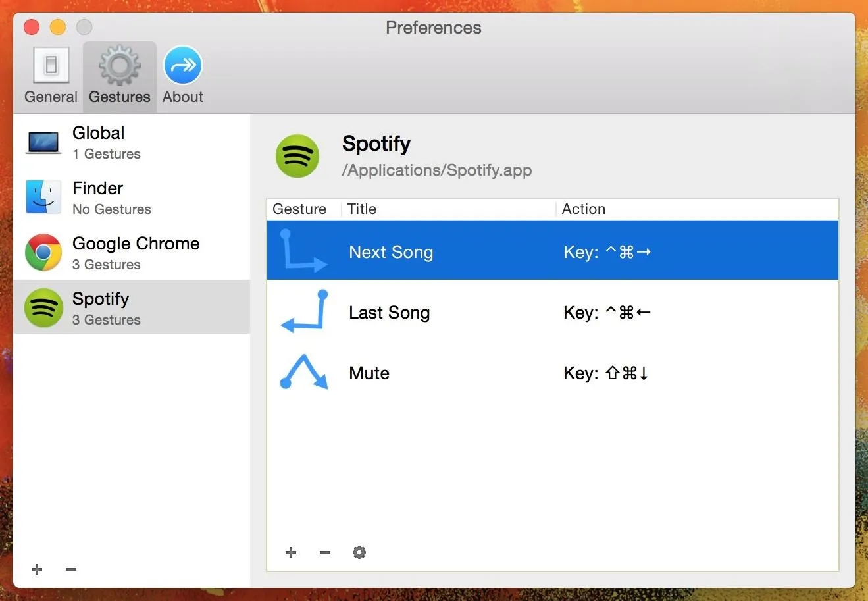Add a new gesture with plus button

(291, 552)
